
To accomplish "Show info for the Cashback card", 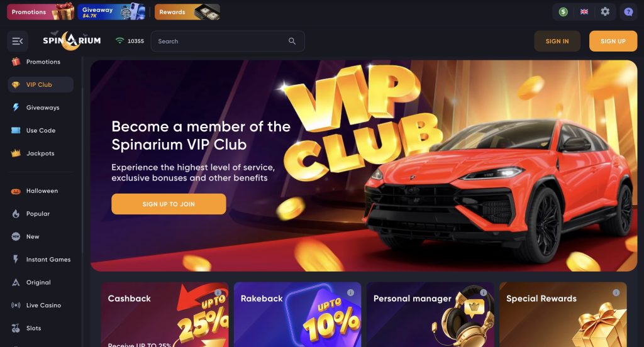I will tap(218, 293).
